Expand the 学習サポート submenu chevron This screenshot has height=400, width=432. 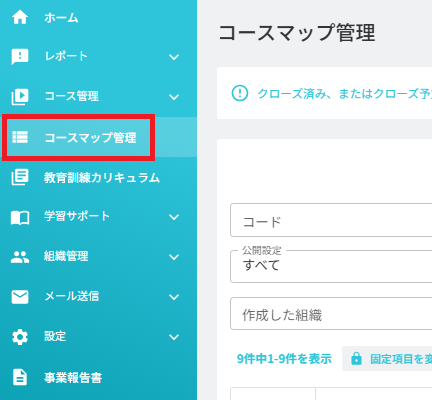[x=174, y=217]
